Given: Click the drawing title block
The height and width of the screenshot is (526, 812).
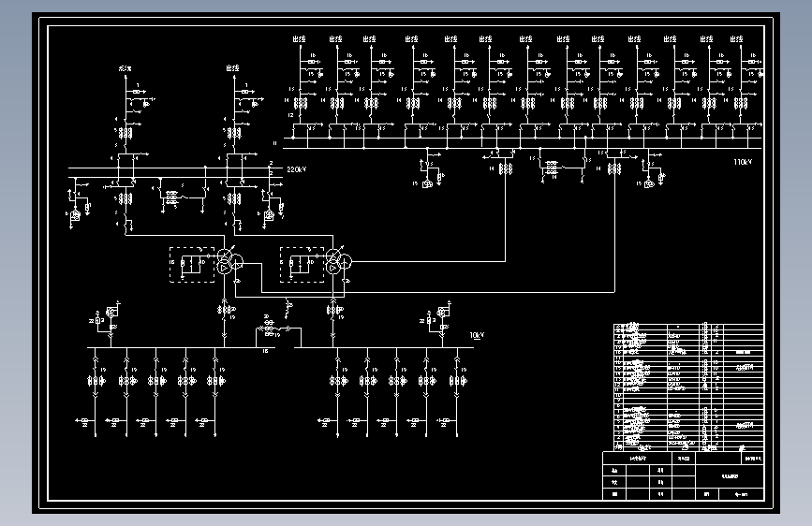Looking at the screenshot, I should pyautogui.click(x=683, y=475).
